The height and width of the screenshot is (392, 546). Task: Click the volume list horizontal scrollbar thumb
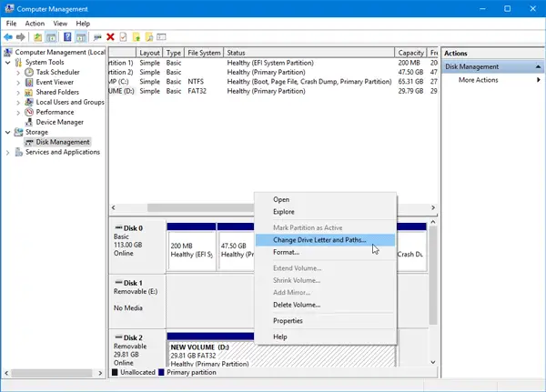pos(200,207)
